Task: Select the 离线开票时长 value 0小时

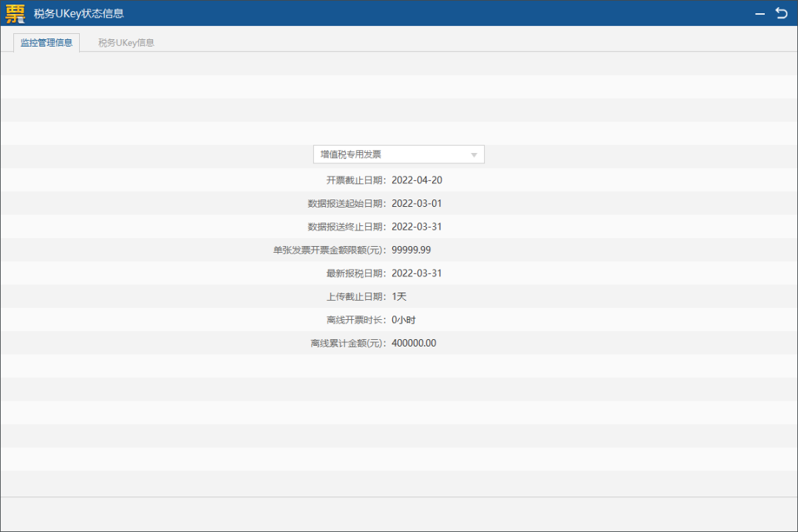Action: (403, 320)
